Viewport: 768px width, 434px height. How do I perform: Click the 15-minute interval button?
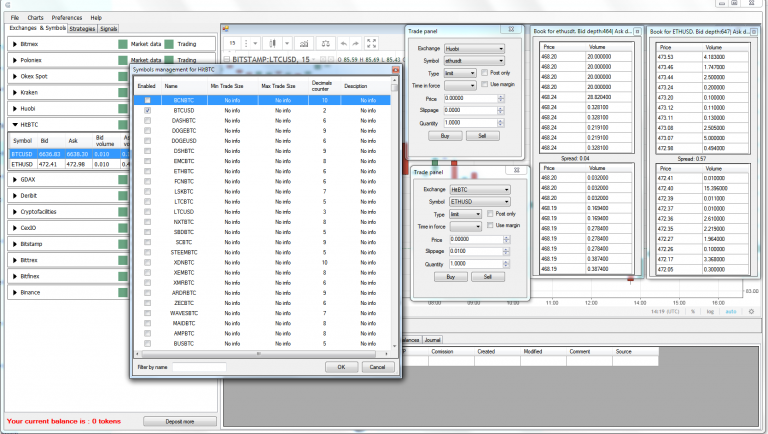click(233, 43)
